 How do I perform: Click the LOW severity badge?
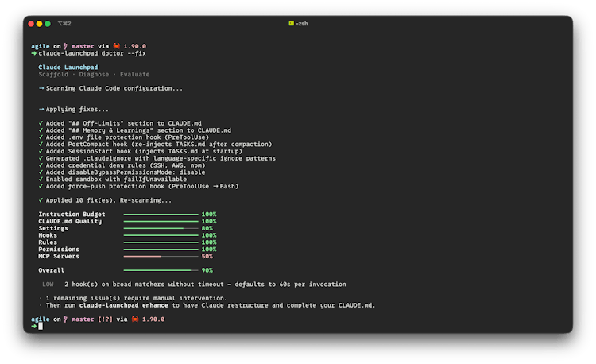click(x=48, y=284)
